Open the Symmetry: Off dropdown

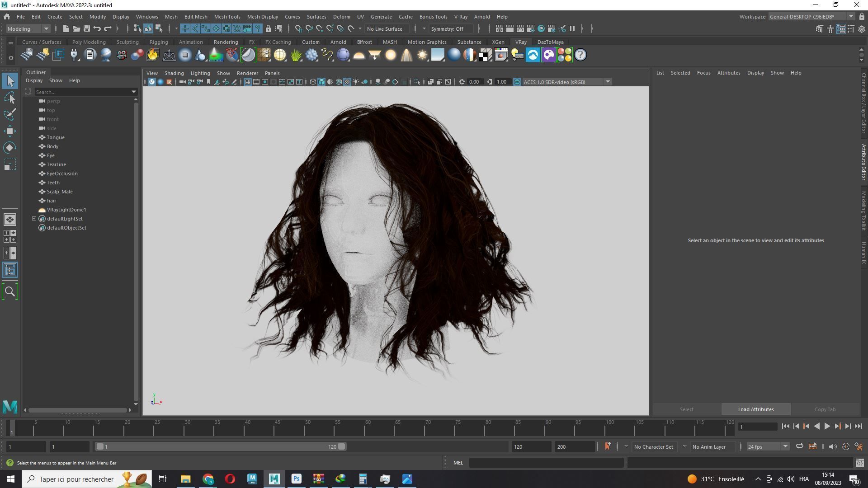click(451, 28)
